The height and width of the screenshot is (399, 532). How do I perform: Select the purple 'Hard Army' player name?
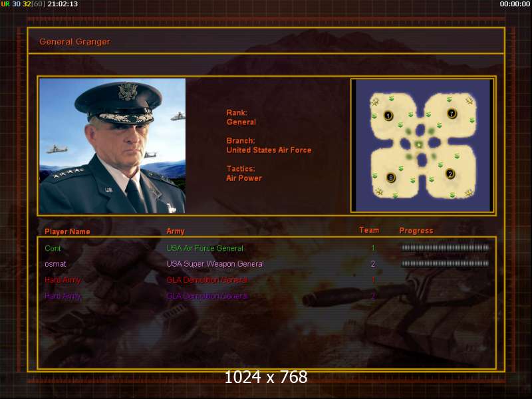63,296
